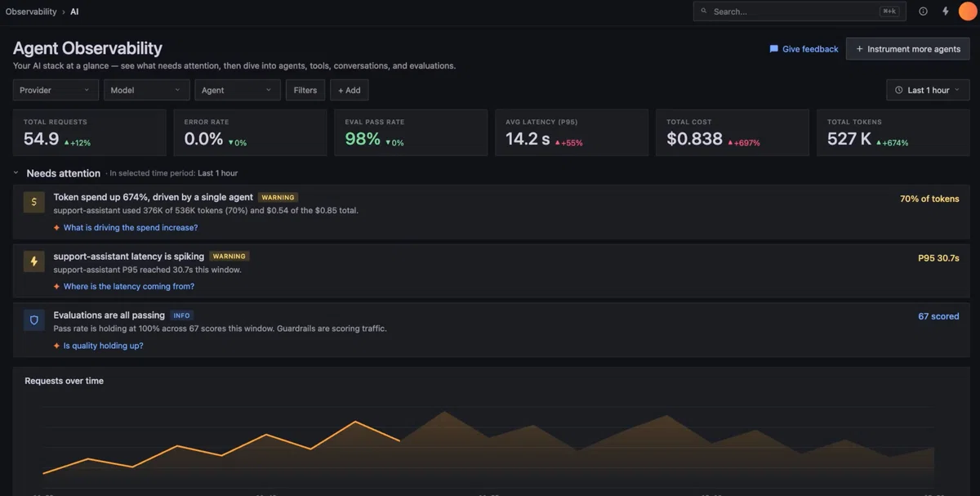This screenshot has width=980, height=496.
Task: Click the +55% latency change indicator
Action: point(568,142)
